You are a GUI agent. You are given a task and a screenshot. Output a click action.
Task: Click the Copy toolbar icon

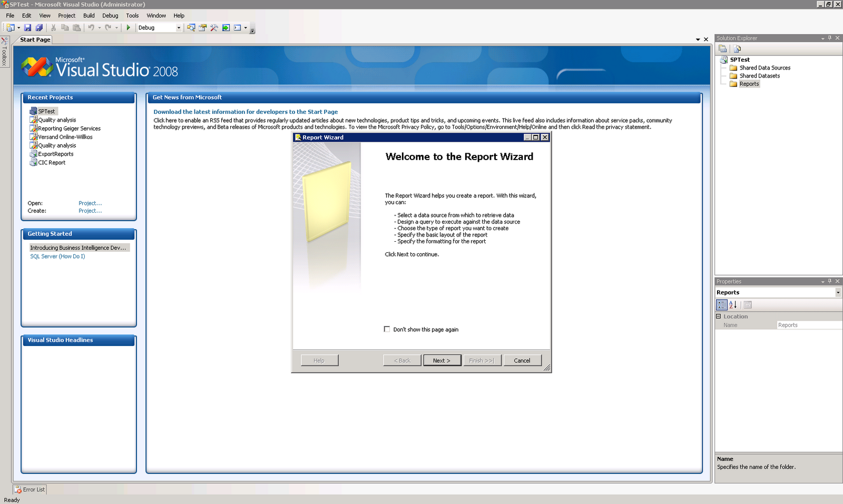(x=65, y=28)
